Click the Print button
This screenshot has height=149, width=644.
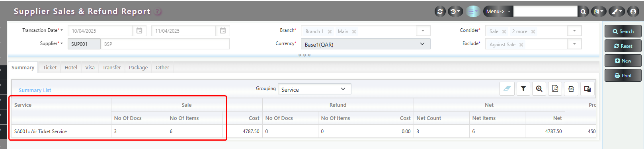click(x=623, y=76)
